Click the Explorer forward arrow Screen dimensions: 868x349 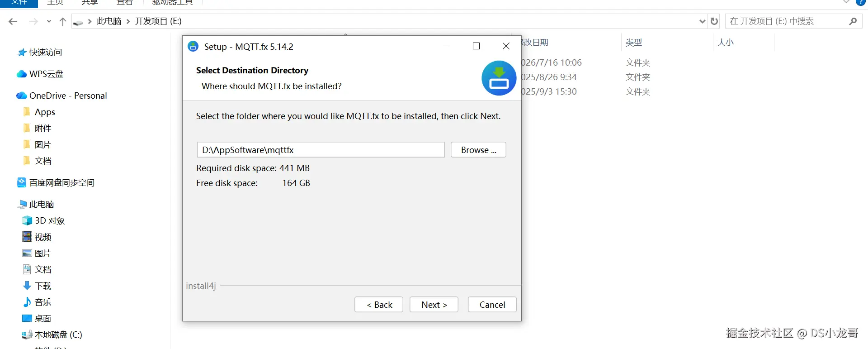coord(33,21)
